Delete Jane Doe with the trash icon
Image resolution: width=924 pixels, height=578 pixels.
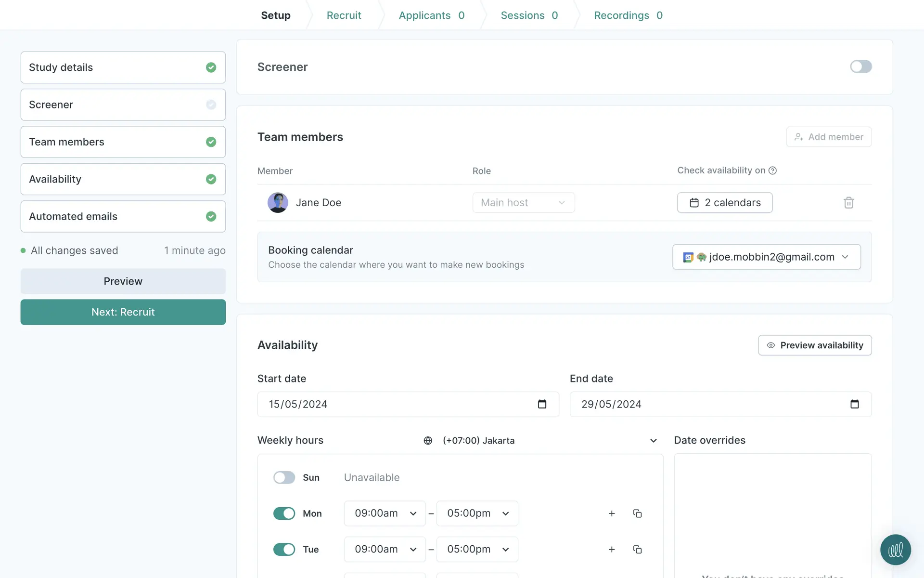pyautogui.click(x=848, y=203)
